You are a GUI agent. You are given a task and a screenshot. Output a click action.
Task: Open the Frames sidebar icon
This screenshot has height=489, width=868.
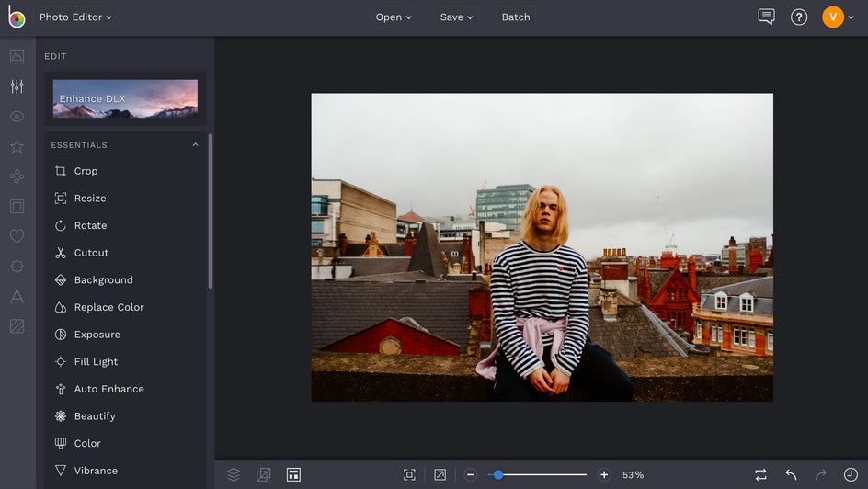tap(17, 207)
